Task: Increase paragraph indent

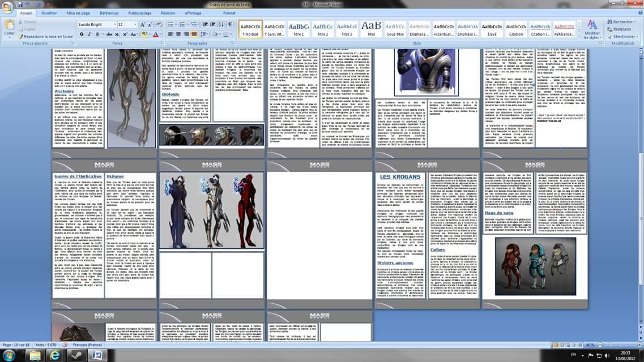Action: coord(213,24)
